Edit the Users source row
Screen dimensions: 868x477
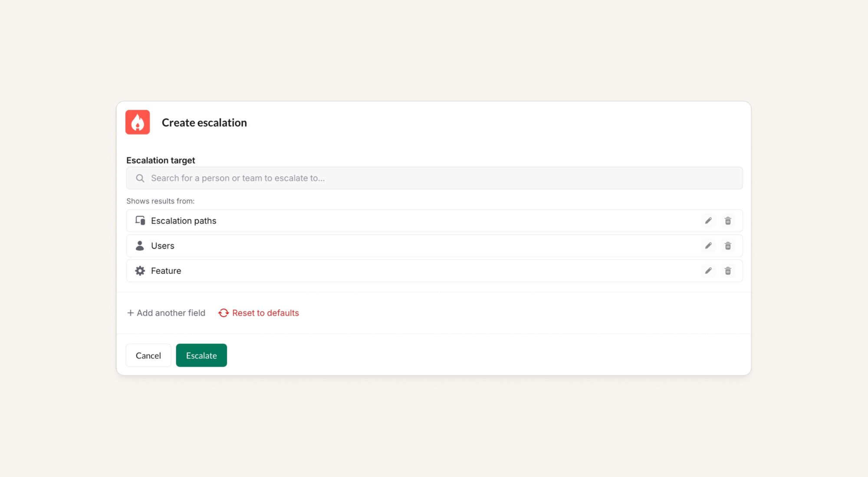(x=708, y=246)
